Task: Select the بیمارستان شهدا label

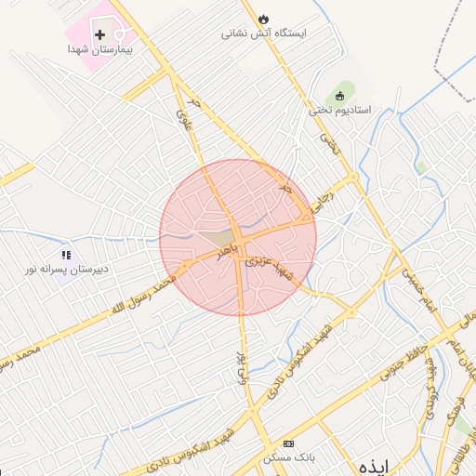Action: pos(100,49)
